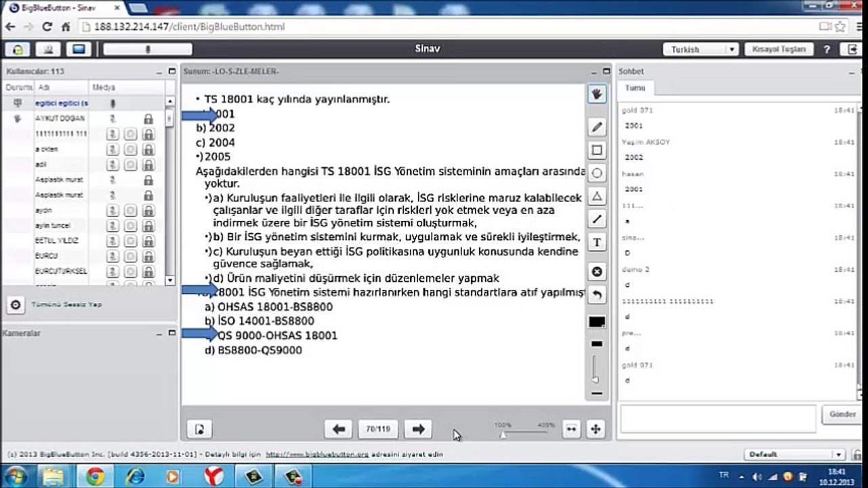This screenshot has height=488, width=868.
Task: Reload the browser page
Action: [47, 27]
